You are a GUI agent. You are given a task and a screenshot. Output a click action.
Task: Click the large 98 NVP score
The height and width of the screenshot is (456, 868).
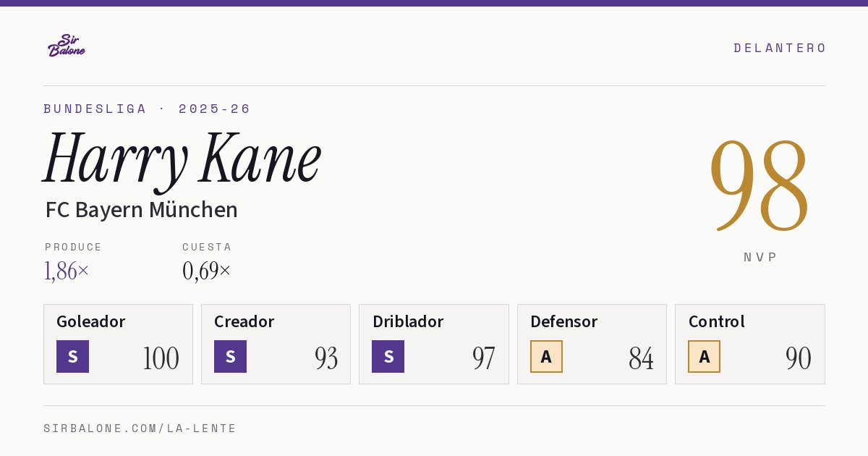point(759,185)
